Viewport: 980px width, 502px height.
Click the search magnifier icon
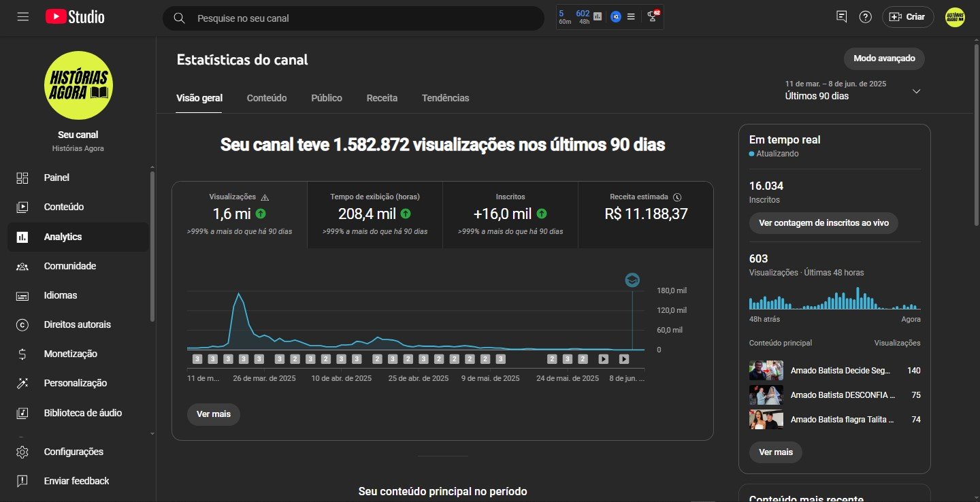pos(179,18)
